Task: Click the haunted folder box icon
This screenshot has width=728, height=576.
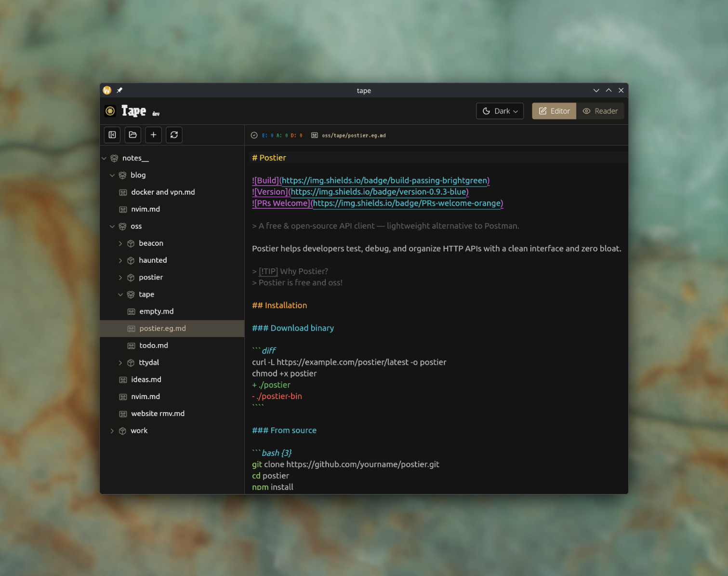Action: pyautogui.click(x=131, y=260)
